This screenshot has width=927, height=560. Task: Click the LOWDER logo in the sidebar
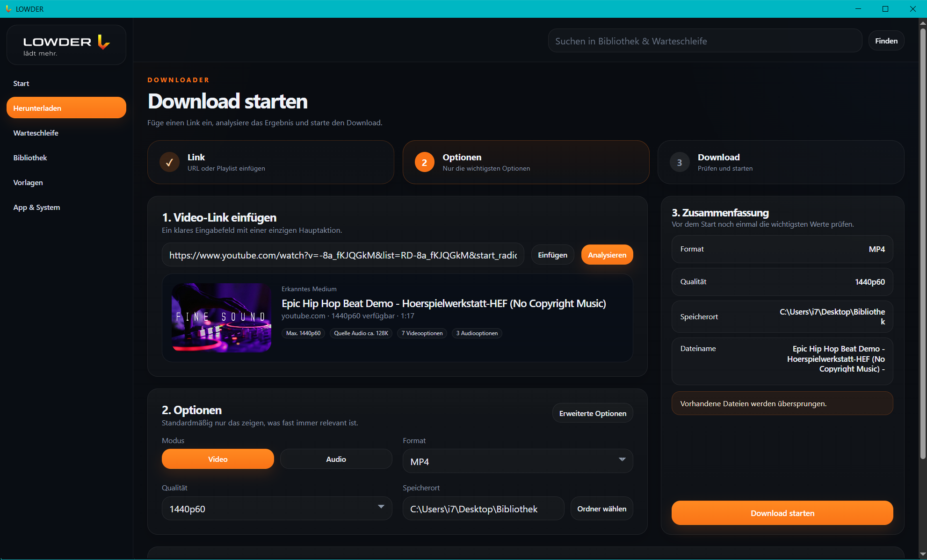66,45
